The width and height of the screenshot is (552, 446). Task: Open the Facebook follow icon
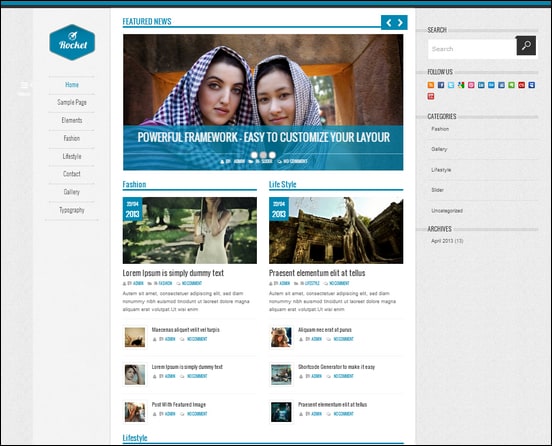click(x=441, y=85)
